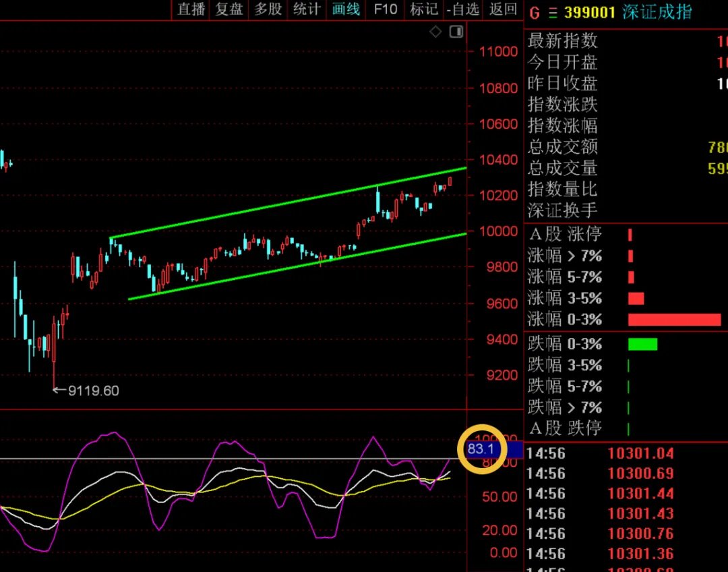Click the 涨幅 5-7% label
Viewport: 728px width, 572px height.
565,277
